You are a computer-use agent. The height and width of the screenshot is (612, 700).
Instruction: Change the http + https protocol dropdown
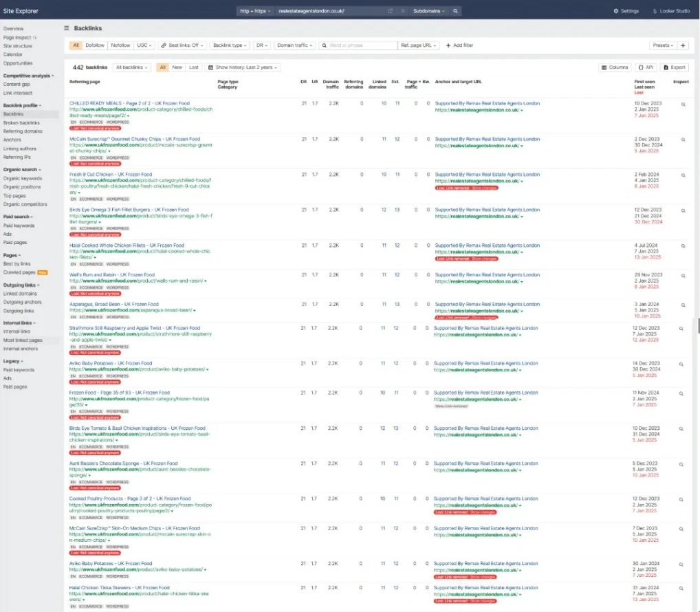point(255,11)
